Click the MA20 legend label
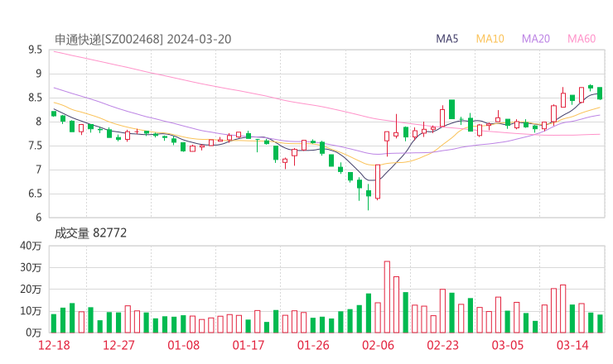Image resolution: width=613 pixels, height=364 pixels. 536,39
